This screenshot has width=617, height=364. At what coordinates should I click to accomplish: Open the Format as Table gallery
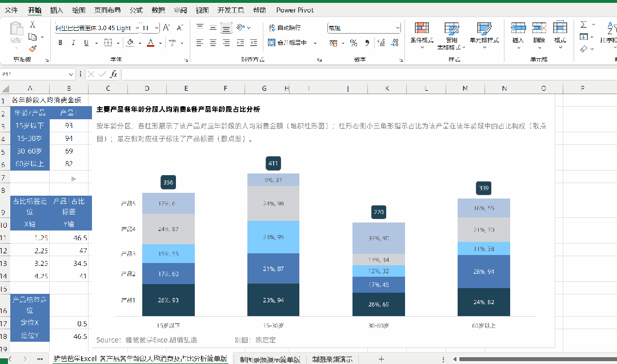(x=451, y=35)
